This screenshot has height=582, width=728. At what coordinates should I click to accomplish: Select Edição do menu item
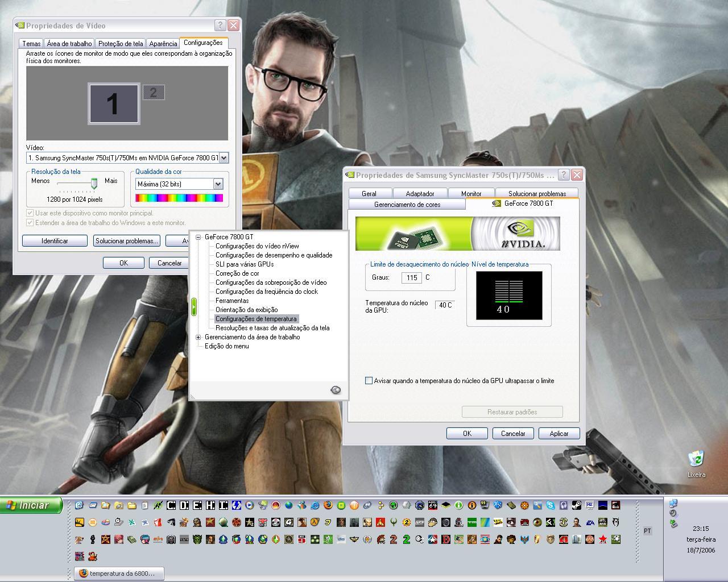click(226, 346)
